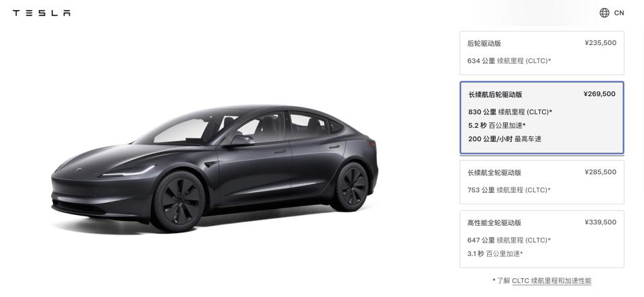This screenshot has width=644, height=297.
Task: Click the 634 公里 range text
Action: [x=481, y=61]
